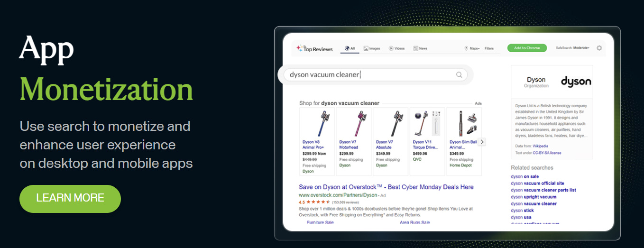Click the Maps location pin icon
The width and height of the screenshot is (644, 248).
tap(466, 48)
